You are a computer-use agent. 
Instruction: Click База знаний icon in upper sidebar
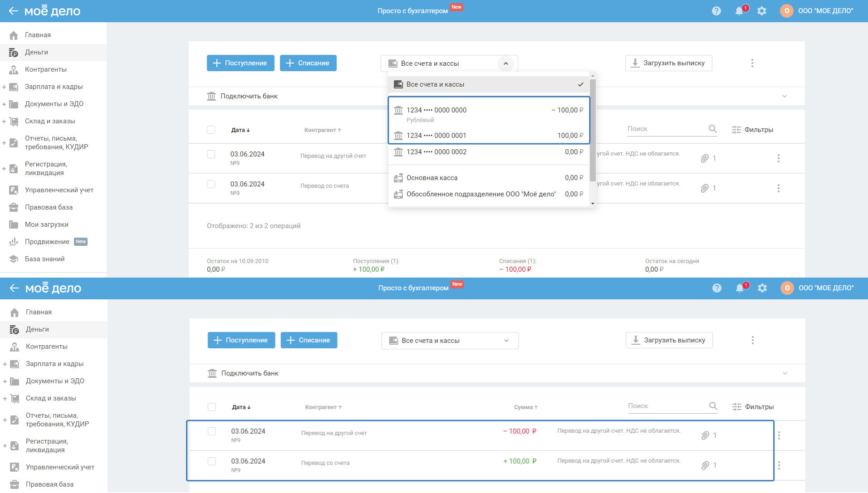point(14,259)
